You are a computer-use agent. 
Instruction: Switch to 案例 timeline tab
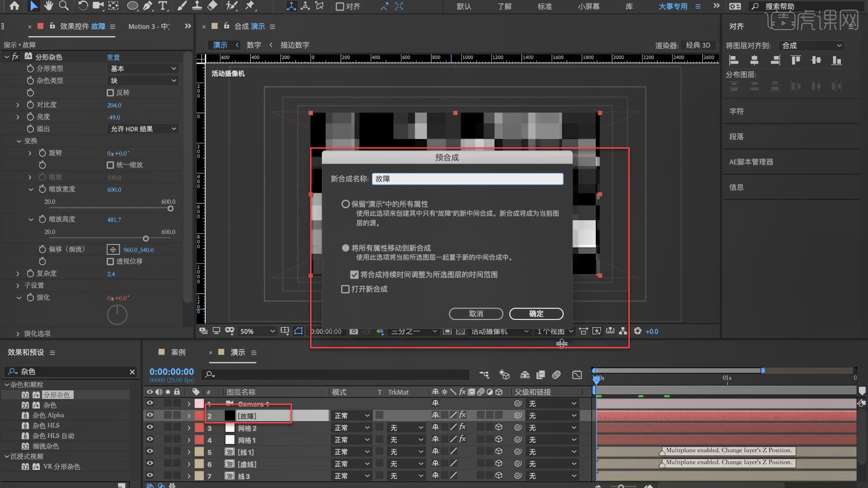178,352
